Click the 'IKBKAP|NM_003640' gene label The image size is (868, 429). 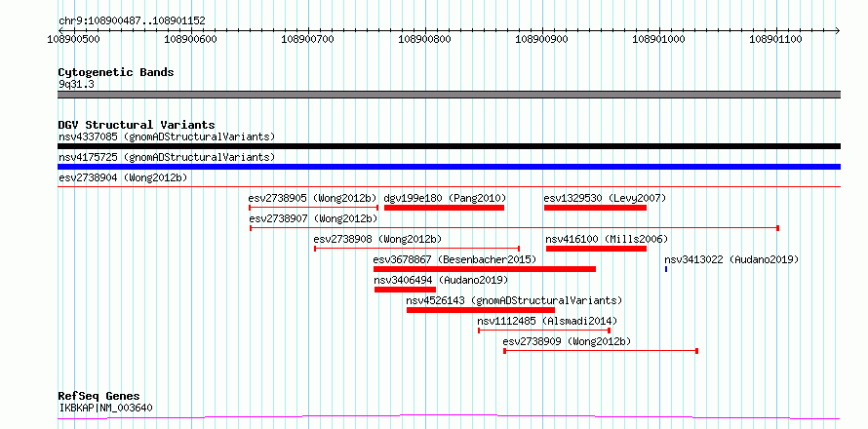tap(105, 409)
